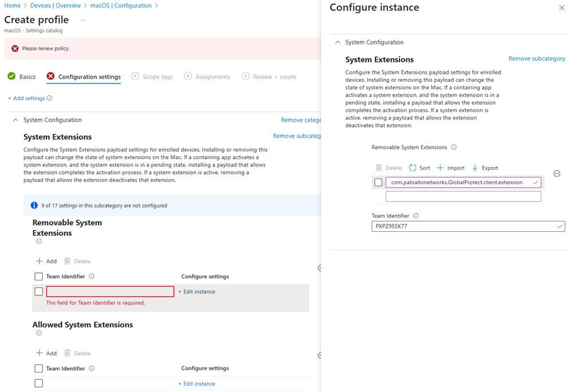Image resolution: width=572 pixels, height=392 pixels.
Task: Close the Configure instance panel
Action: (561, 8)
